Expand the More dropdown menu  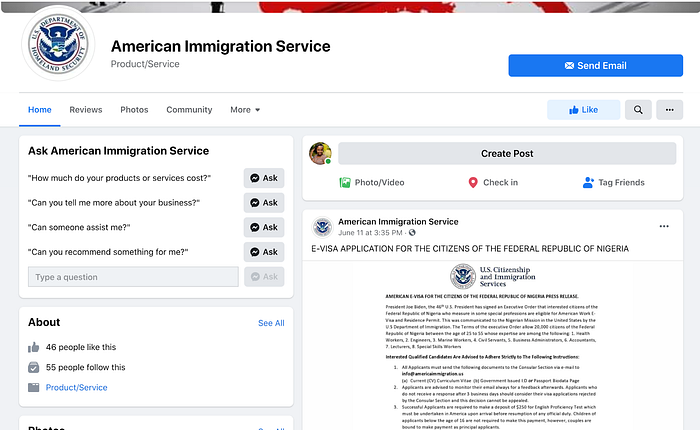click(x=245, y=110)
